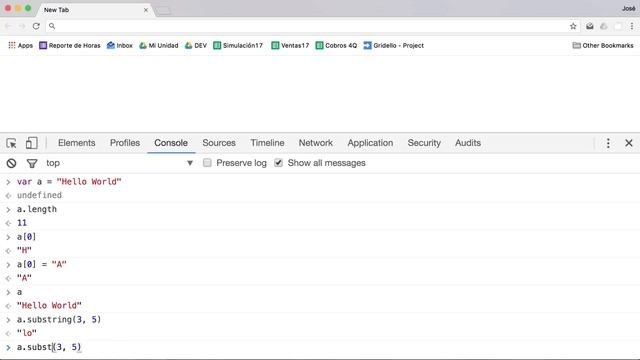Click the José profile name button
Viewport: 640px width, 360px height.
click(x=629, y=9)
